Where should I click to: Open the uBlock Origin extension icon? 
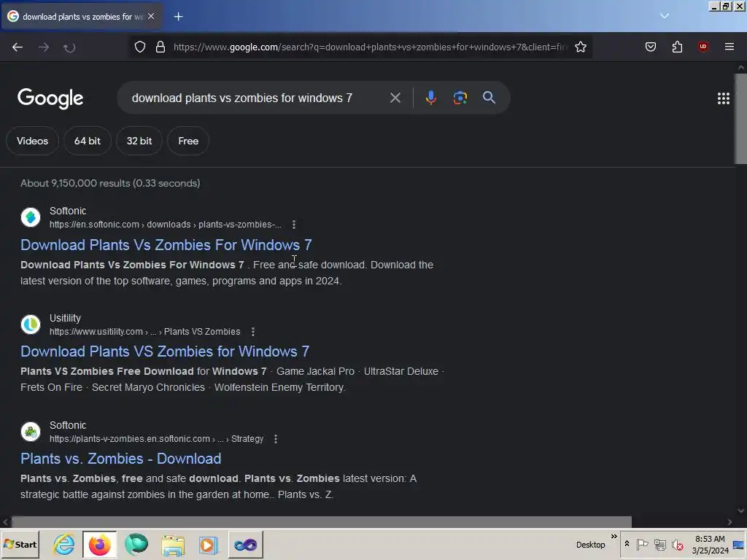tap(703, 47)
